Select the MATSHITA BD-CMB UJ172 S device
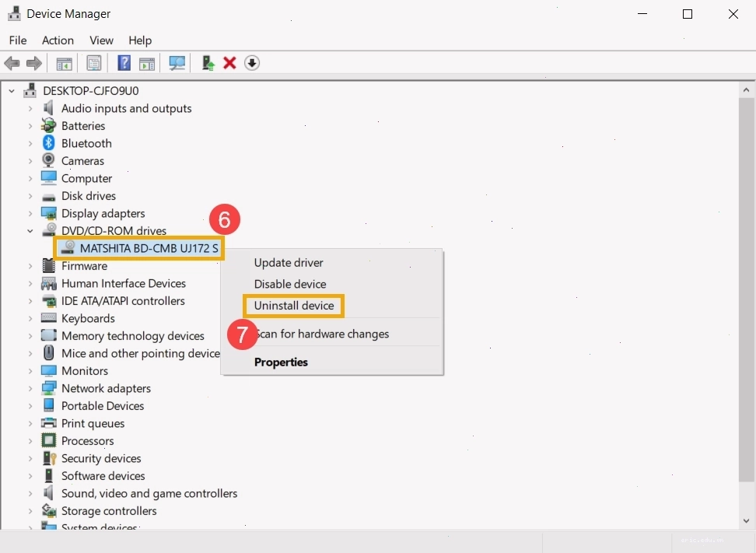Image resolution: width=756 pixels, height=553 pixels. click(139, 248)
